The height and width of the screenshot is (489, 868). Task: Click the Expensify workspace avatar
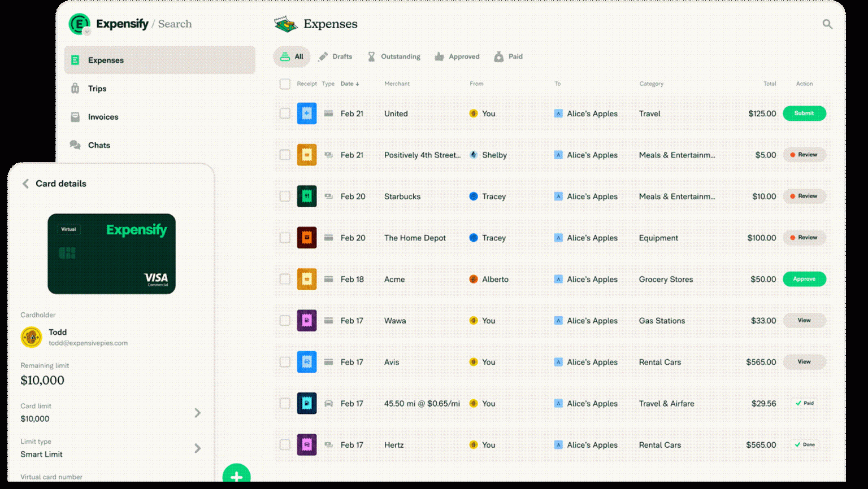[79, 24]
